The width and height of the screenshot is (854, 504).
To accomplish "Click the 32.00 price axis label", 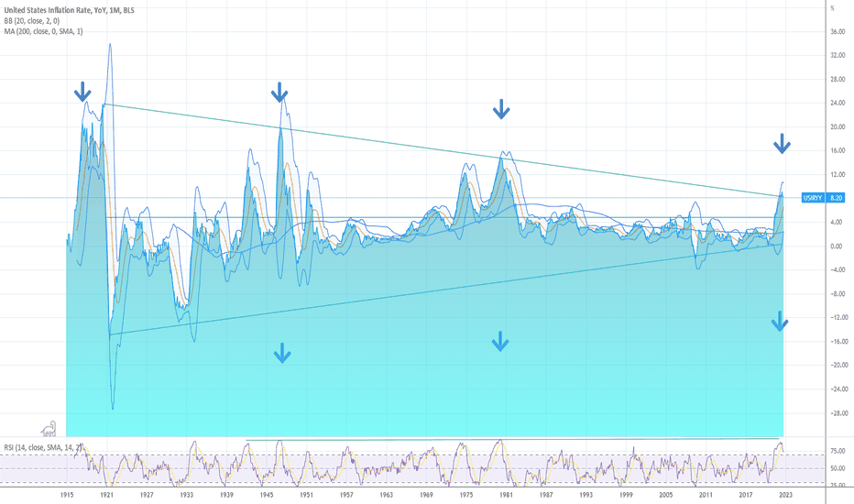I will coord(838,55).
